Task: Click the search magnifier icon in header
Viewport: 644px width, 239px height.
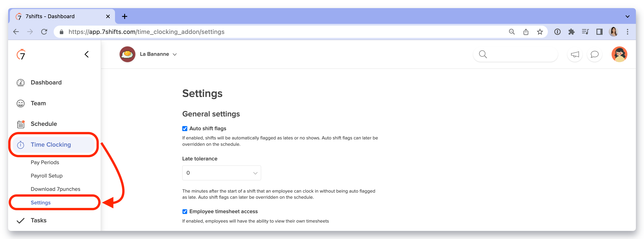Action: 483,54
